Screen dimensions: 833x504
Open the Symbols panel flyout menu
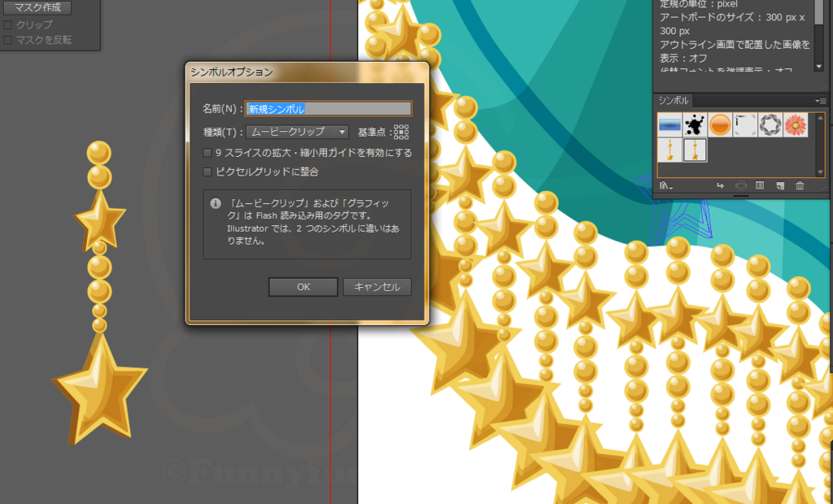pos(821,100)
